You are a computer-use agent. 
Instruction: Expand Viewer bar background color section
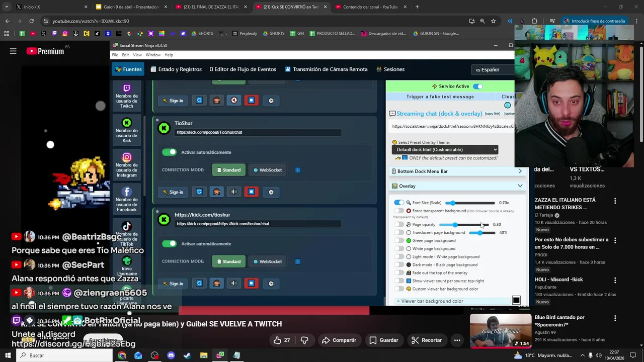click(x=453, y=301)
